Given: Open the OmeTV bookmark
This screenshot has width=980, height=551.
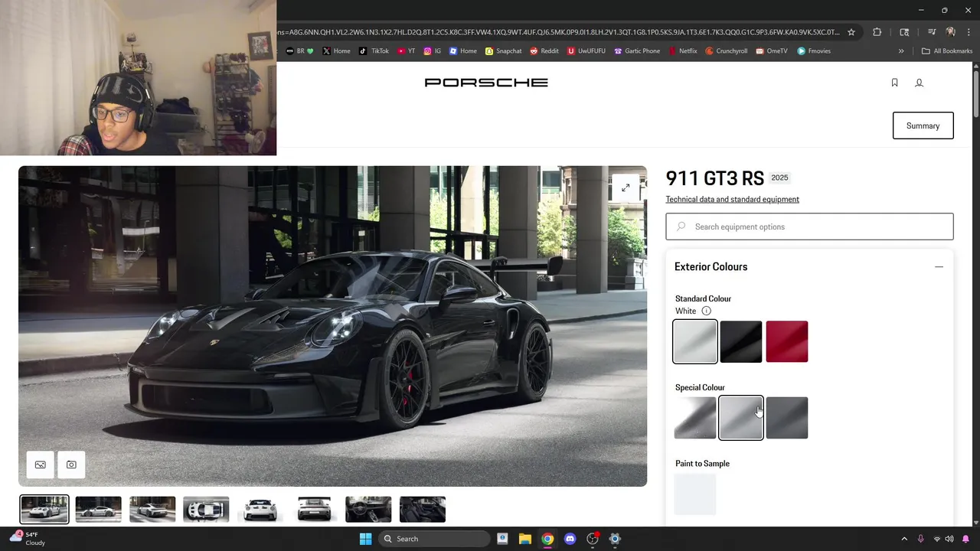Looking at the screenshot, I should [x=772, y=51].
